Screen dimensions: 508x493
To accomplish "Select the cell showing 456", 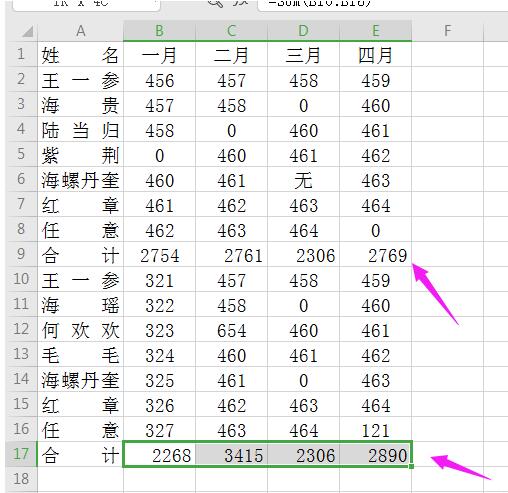I will pos(159,79).
